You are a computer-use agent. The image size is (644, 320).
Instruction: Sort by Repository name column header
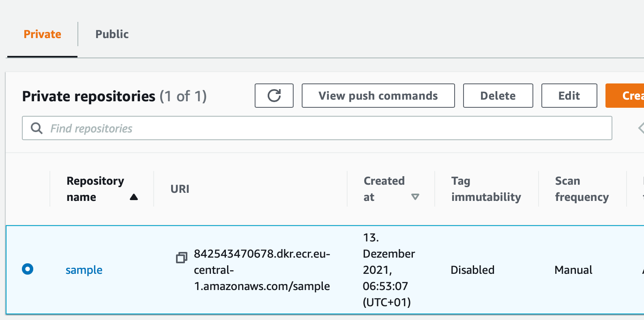(95, 189)
